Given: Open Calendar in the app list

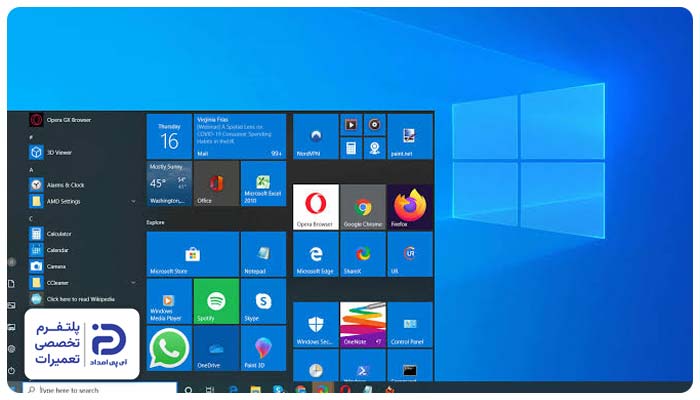Looking at the screenshot, I should coord(83,250).
